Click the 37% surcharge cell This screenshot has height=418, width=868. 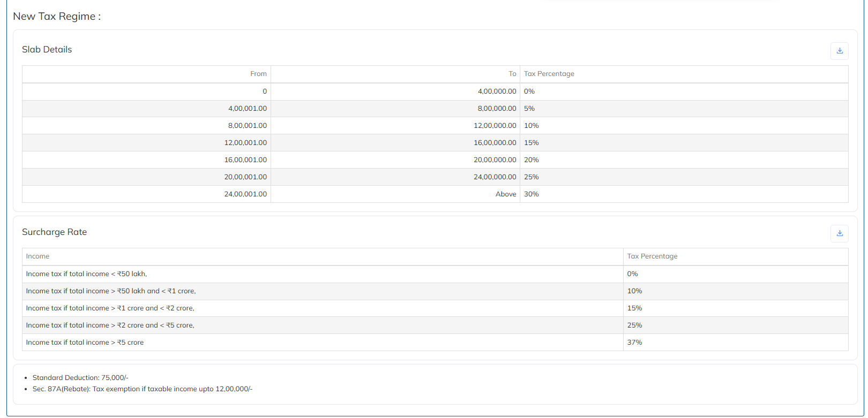coord(634,343)
